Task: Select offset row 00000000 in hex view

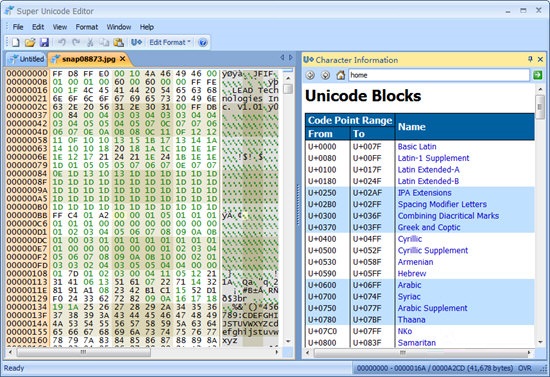Action: (x=27, y=73)
